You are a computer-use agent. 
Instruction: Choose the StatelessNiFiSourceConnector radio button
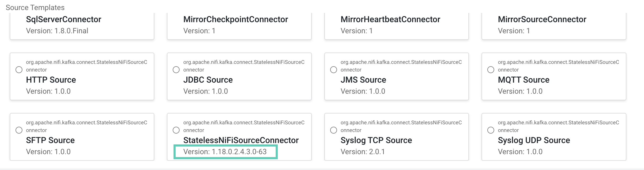[x=176, y=130]
